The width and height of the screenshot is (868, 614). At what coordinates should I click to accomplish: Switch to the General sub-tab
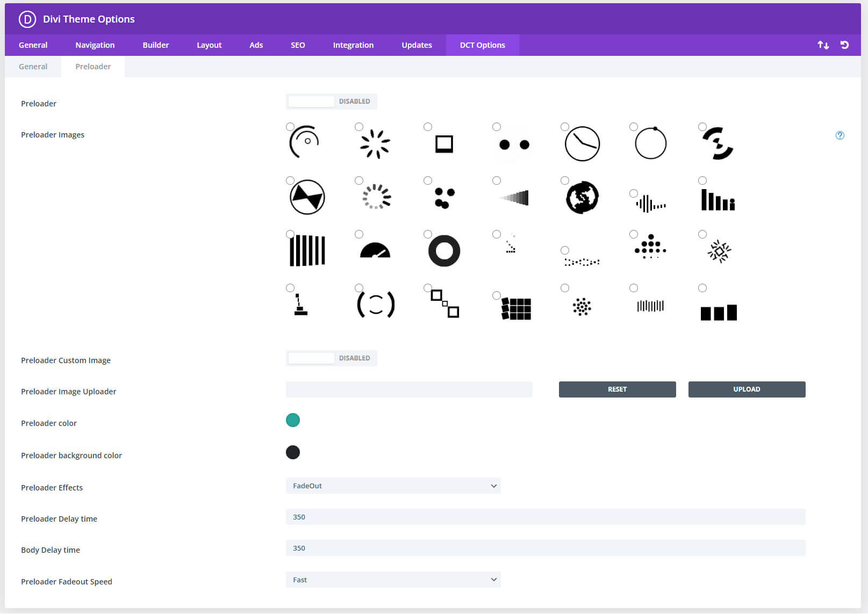[33, 66]
